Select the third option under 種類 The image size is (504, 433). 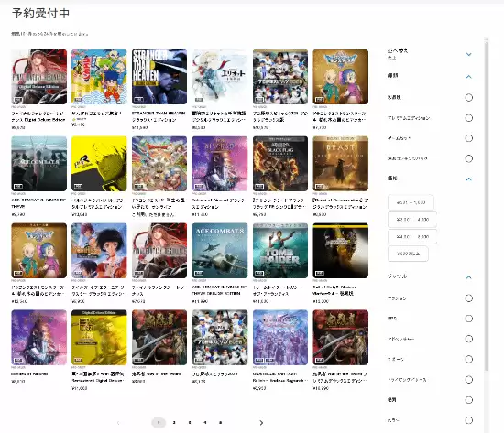468,138
